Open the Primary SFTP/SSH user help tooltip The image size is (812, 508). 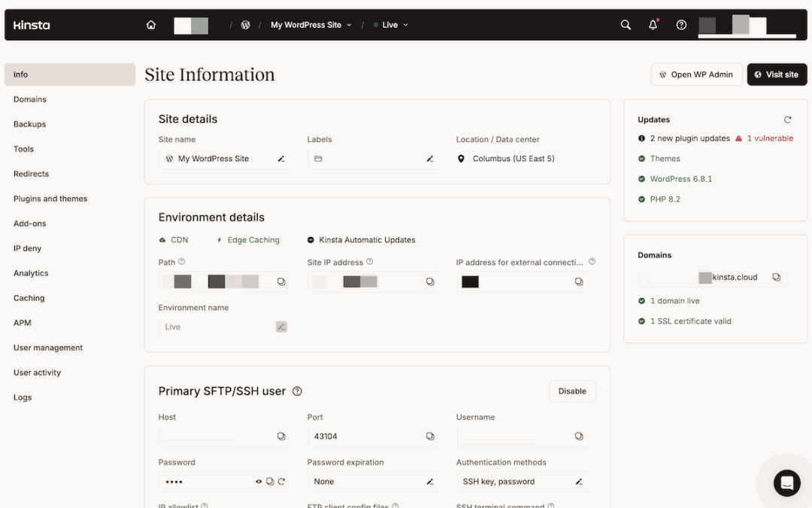[x=297, y=391]
